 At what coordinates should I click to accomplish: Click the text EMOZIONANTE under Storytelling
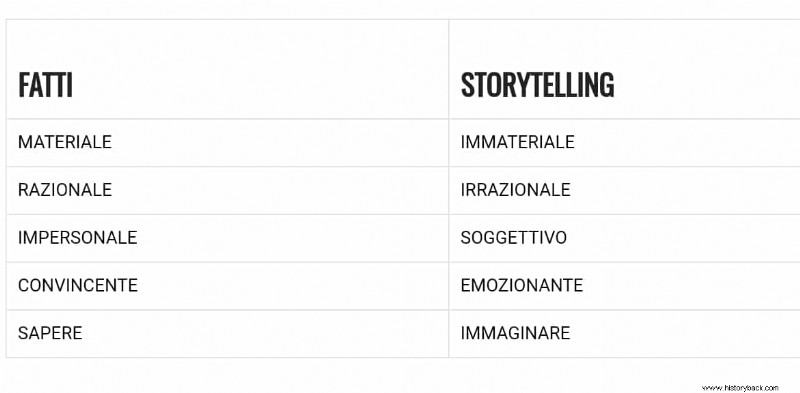[521, 285]
